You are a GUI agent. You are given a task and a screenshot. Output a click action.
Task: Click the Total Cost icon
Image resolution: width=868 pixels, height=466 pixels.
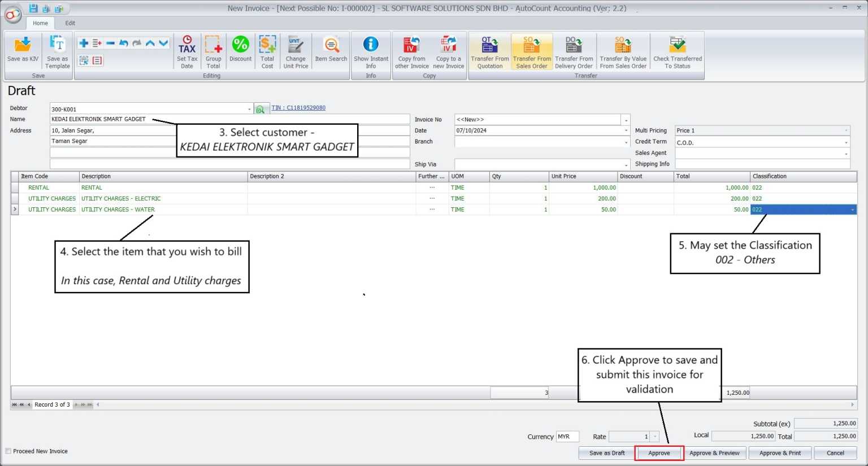[x=267, y=51]
